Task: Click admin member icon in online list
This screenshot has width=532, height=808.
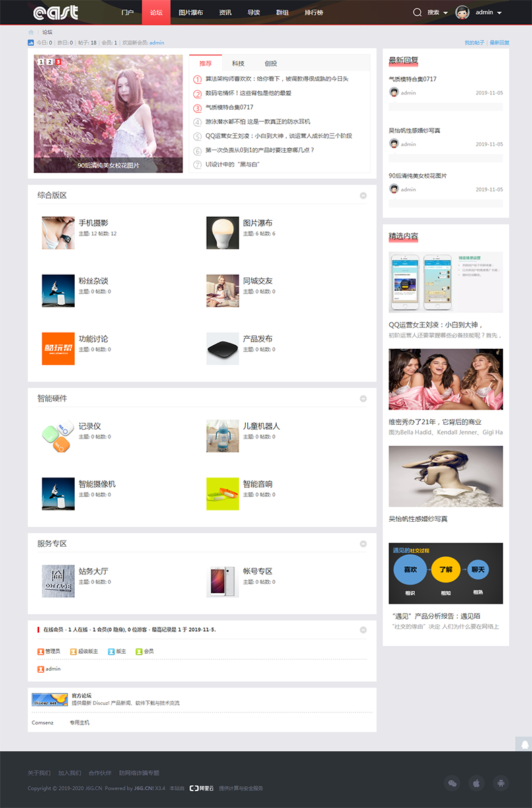Action: coord(40,669)
